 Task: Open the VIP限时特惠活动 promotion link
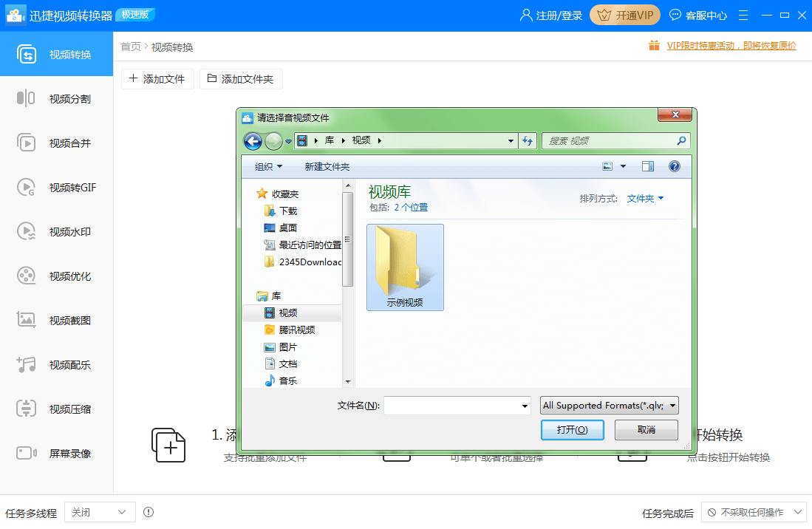click(x=731, y=46)
